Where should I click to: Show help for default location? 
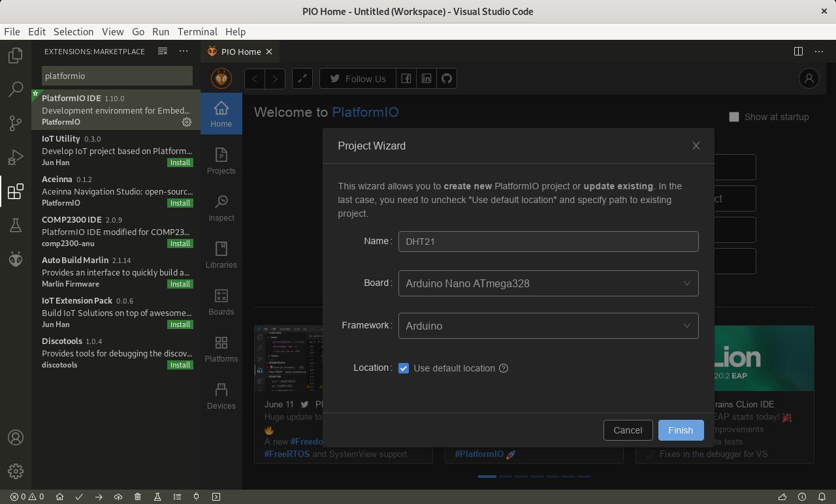[504, 368]
